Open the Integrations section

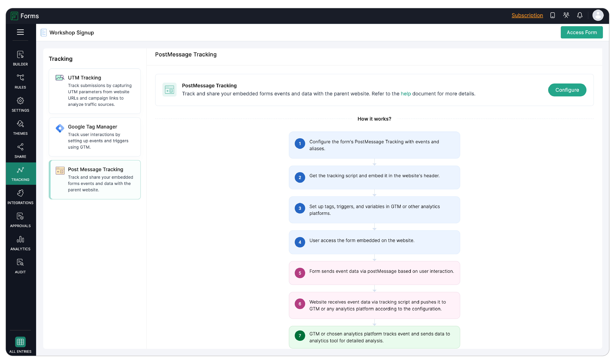coord(20,197)
